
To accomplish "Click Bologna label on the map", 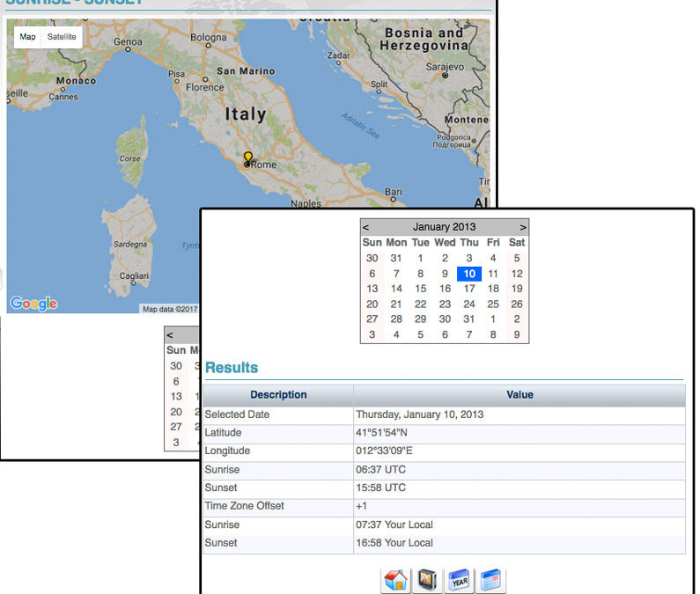I will (209, 38).
